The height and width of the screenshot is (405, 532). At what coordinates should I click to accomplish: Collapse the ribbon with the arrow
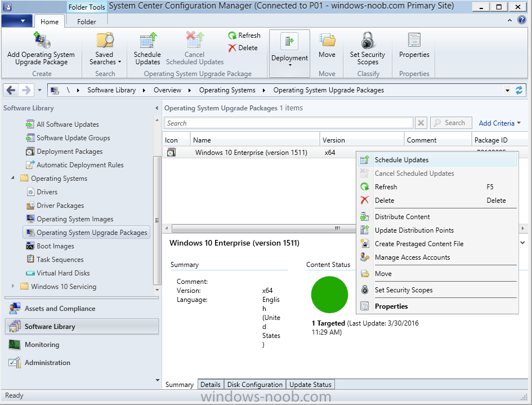[x=509, y=20]
